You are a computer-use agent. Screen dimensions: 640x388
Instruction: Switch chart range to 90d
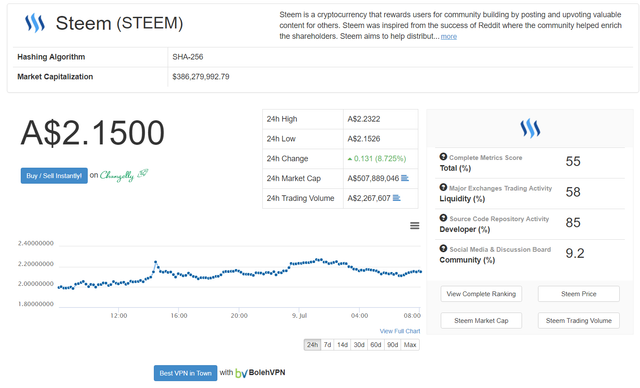point(392,345)
